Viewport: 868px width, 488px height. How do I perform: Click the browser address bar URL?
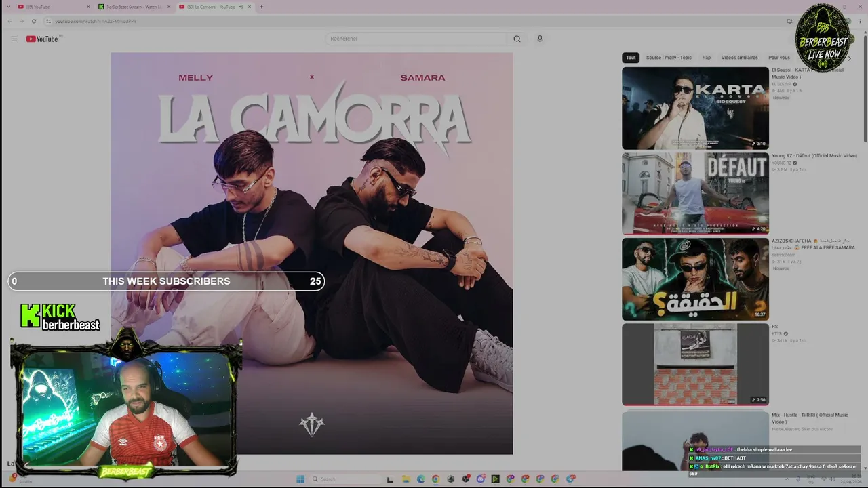click(x=96, y=21)
